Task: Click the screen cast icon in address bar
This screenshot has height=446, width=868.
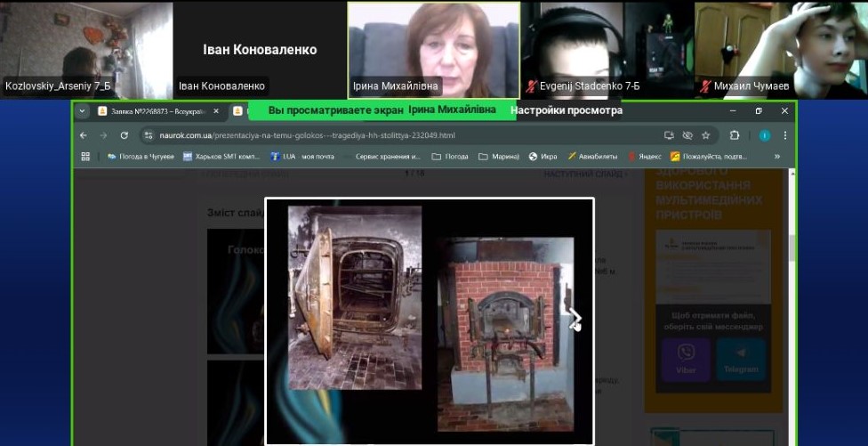Action: (x=669, y=135)
